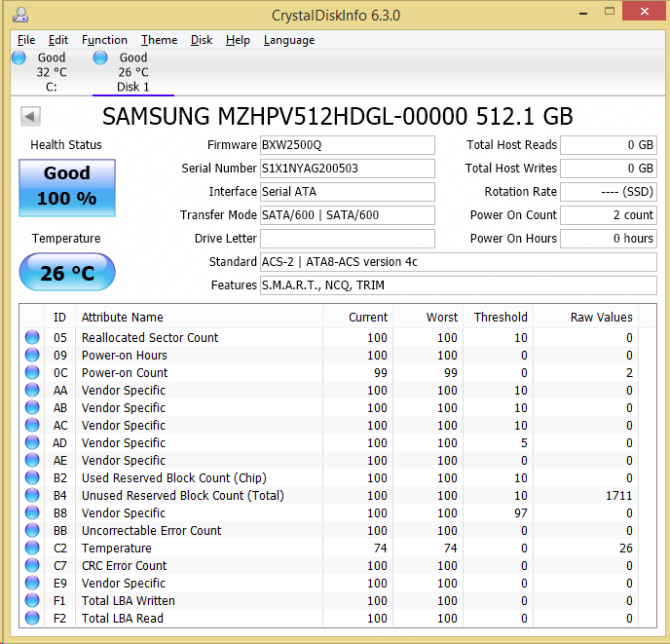
Task: Click the C: drive blue status icon
Action: pyautogui.click(x=19, y=58)
